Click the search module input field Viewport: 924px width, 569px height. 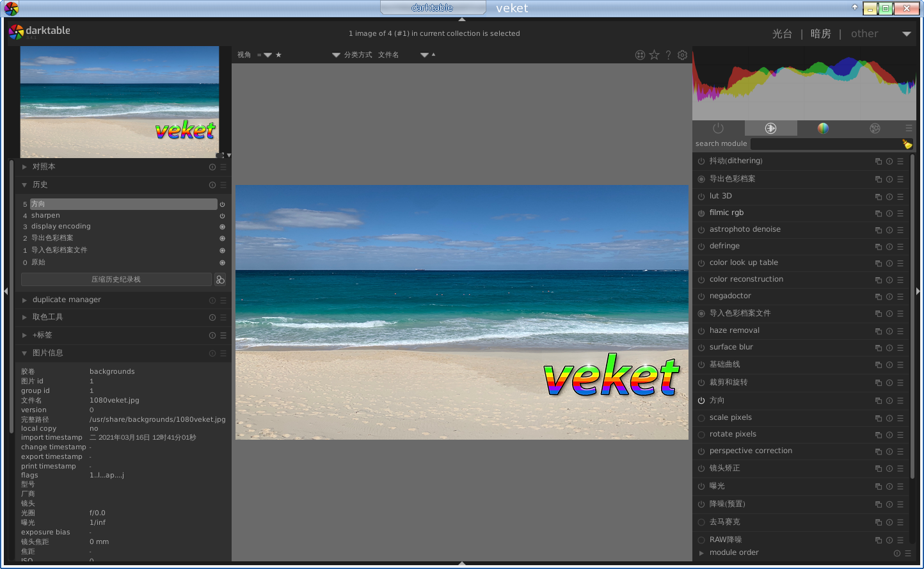click(x=825, y=144)
